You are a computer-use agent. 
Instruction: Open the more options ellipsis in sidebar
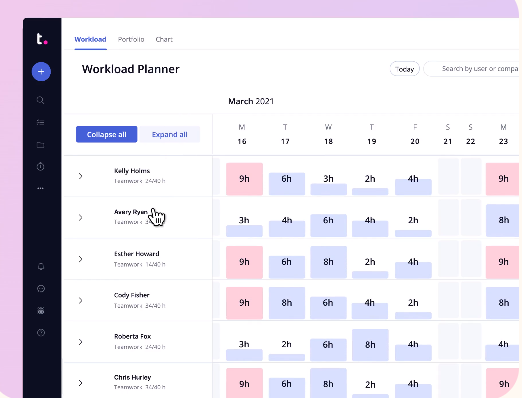click(41, 188)
